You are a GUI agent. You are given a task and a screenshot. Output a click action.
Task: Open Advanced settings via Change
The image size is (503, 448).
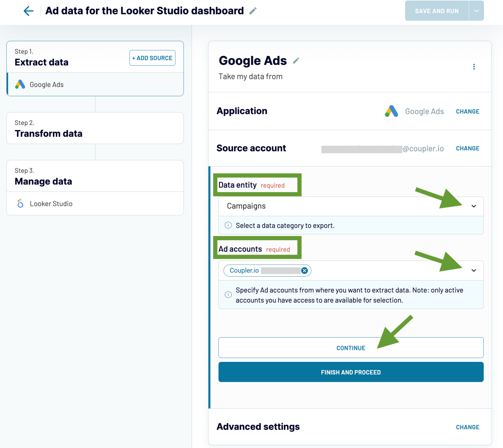click(x=467, y=427)
